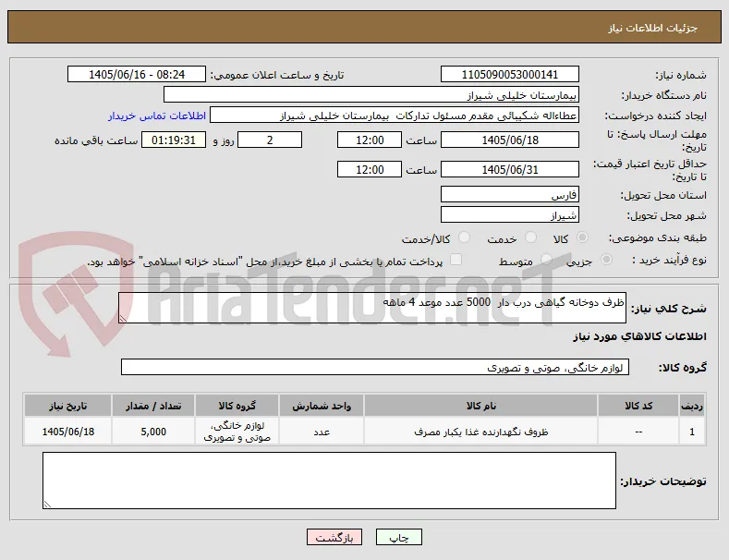Image resolution: width=729 pixels, height=560 pixels.
Task: Click the response deadline time 12:00 field
Action: [370, 140]
